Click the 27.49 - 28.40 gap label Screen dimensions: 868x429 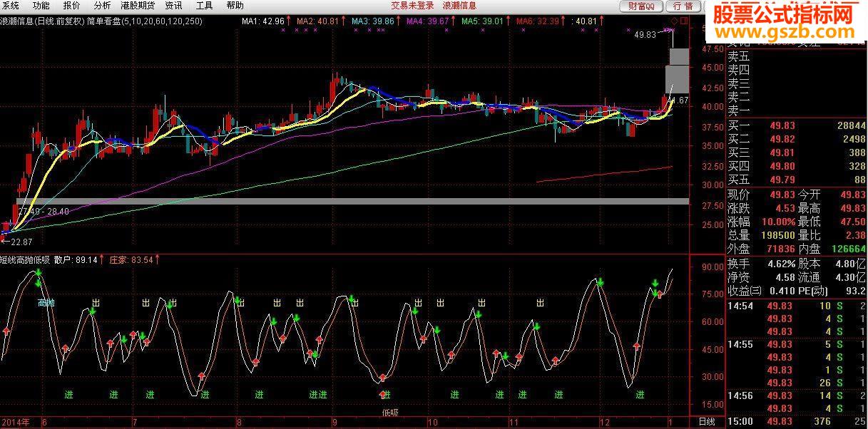point(44,212)
